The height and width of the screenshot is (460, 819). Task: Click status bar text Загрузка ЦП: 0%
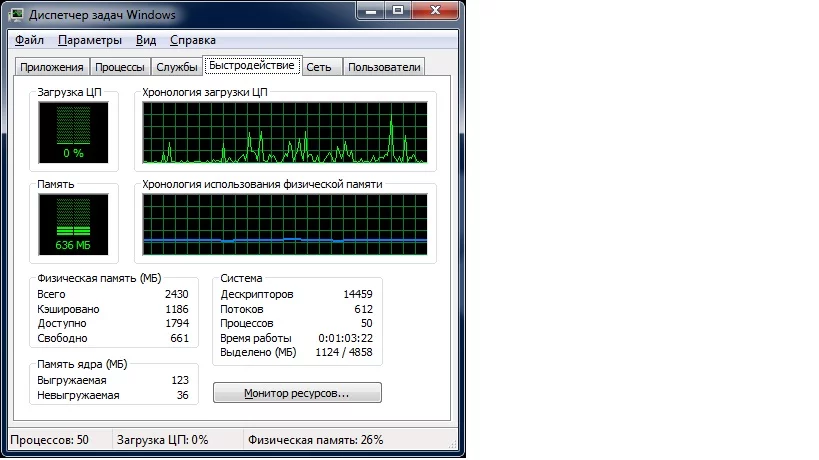pos(162,440)
